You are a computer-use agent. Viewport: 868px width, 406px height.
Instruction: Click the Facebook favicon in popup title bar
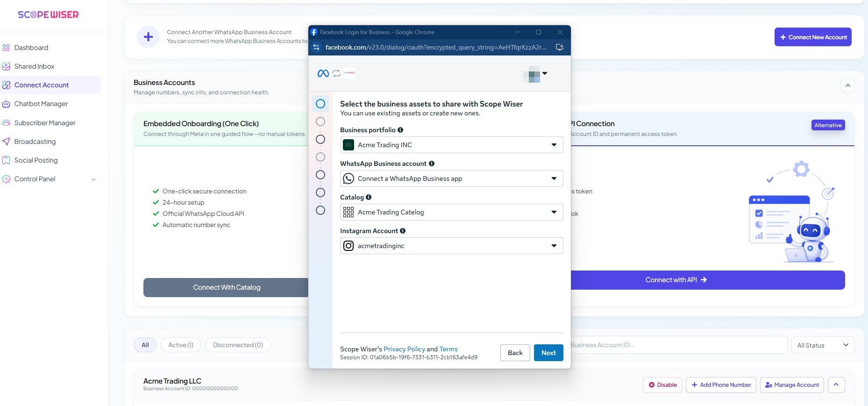click(314, 32)
